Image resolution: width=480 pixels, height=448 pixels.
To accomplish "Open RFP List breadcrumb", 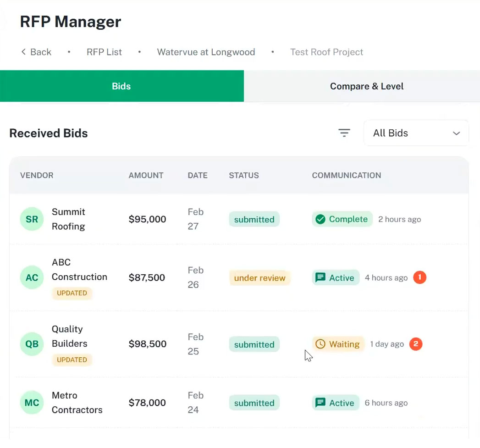I will coord(104,52).
